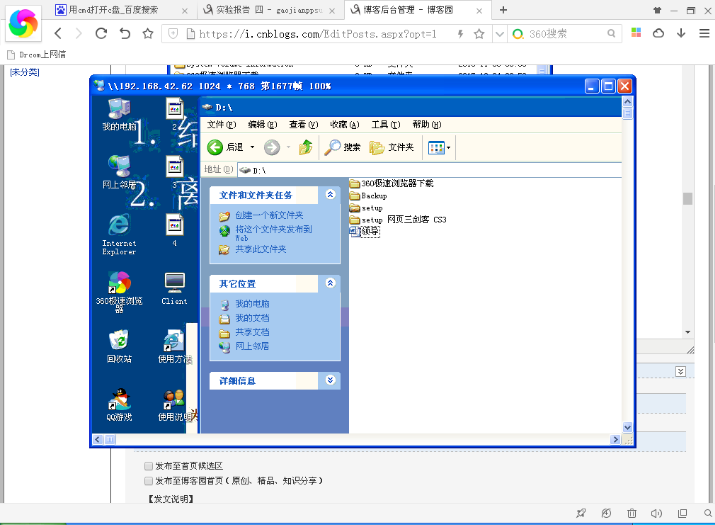Click 我的电脑 desktop icon
The height and width of the screenshot is (525, 715).
[x=119, y=115]
